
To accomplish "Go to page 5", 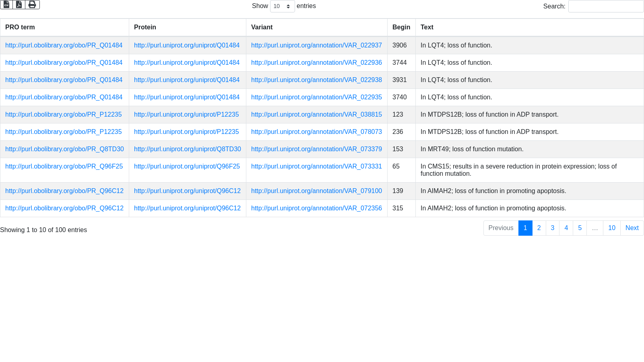I will click(x=580, y=228).
